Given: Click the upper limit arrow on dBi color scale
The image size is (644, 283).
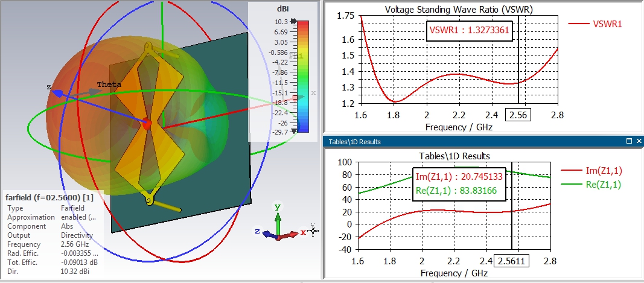Looking at the screenshot, I should tap(294, 21).
